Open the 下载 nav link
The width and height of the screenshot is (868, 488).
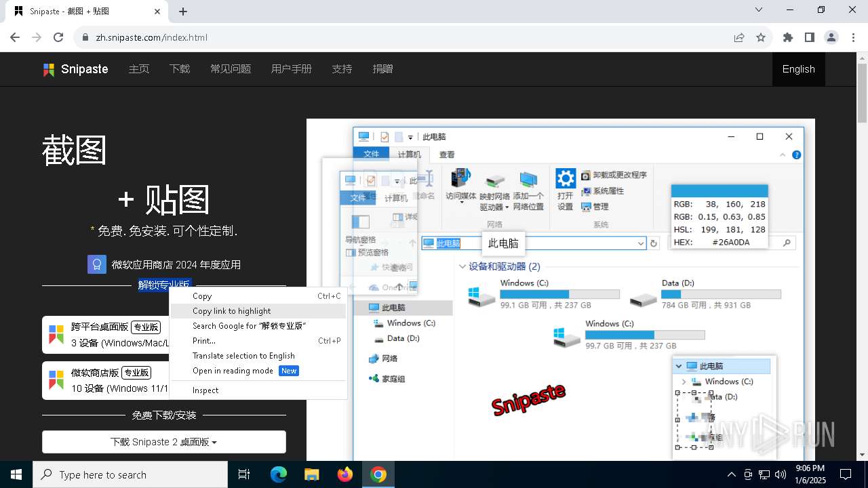pyautogui.click(x=180, y=69)
